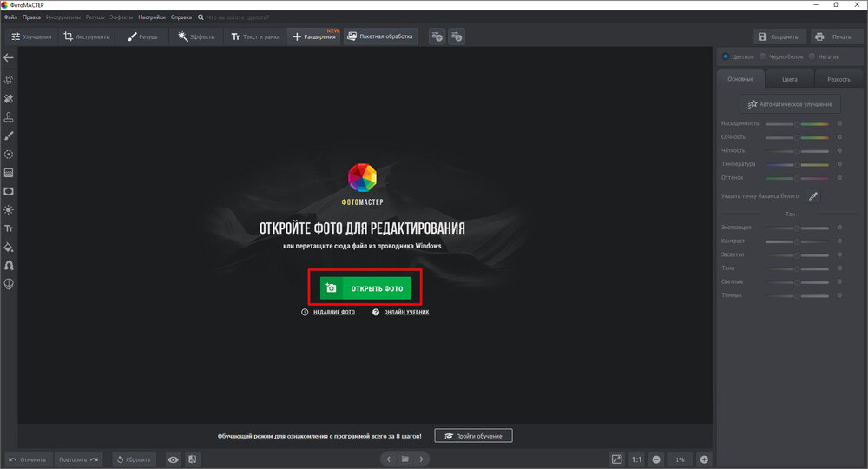This screenshot has height=469, width=868.
Task: Open the Инструменты menu in menu bar
Action: (62, 17)
